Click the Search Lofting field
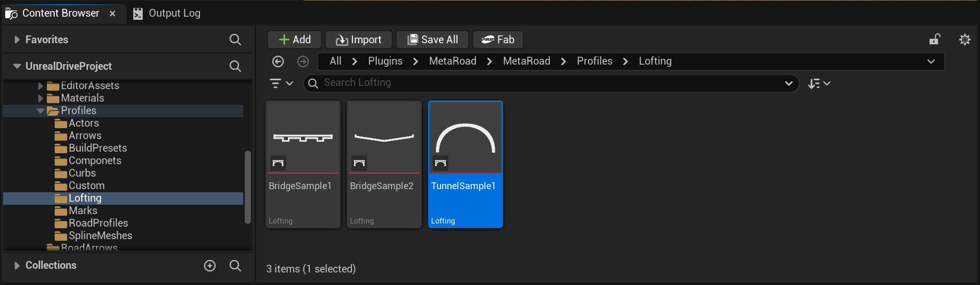Viewport: 980px width, 285px height. click(x=551, y=83)
